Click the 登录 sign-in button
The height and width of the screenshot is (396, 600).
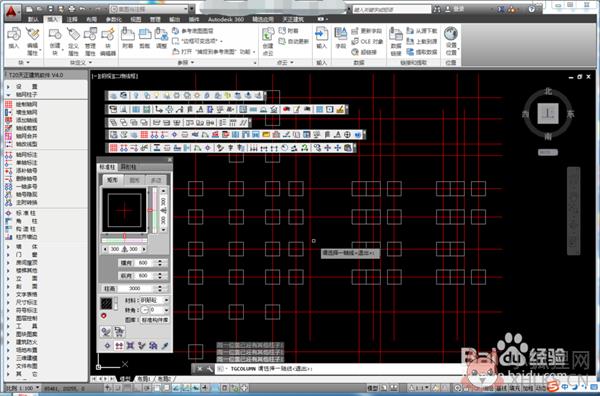coord(455,9)
